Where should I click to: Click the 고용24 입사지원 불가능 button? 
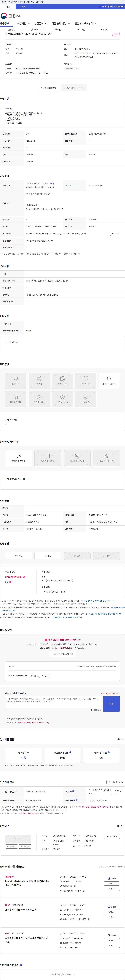click(x=74, y=88)
